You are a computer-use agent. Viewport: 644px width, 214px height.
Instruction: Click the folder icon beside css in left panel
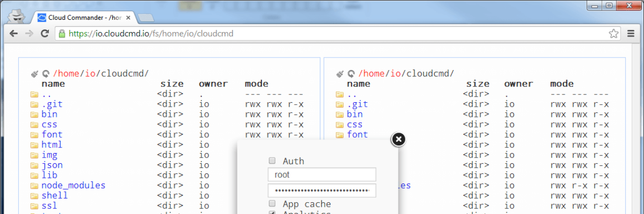(34, 125)
